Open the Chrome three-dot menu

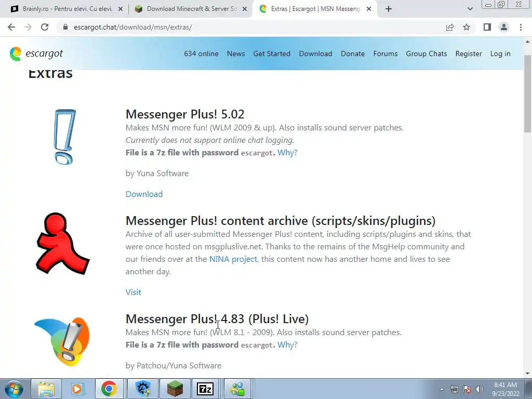coord(521,27)
